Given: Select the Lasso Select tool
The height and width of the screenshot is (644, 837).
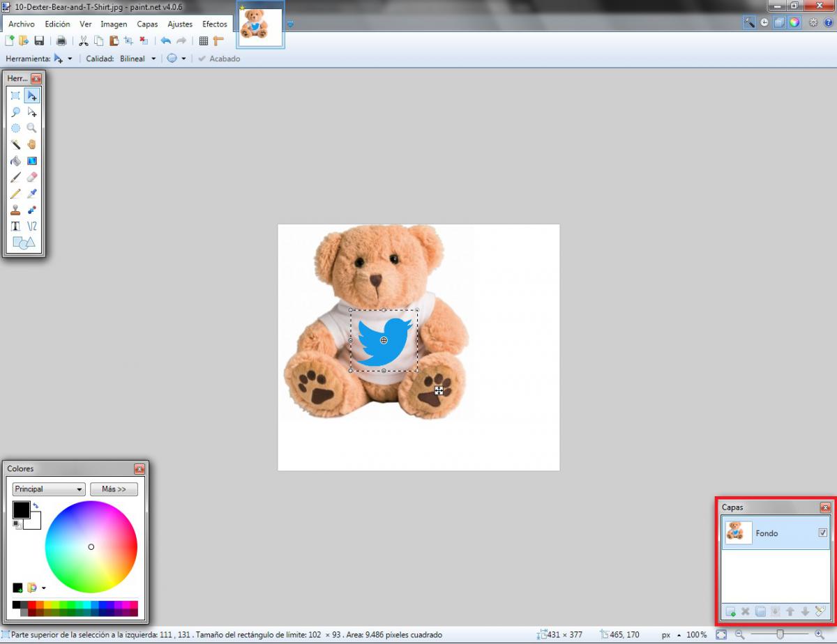Looking at the screenshot, I should (15, 112).
